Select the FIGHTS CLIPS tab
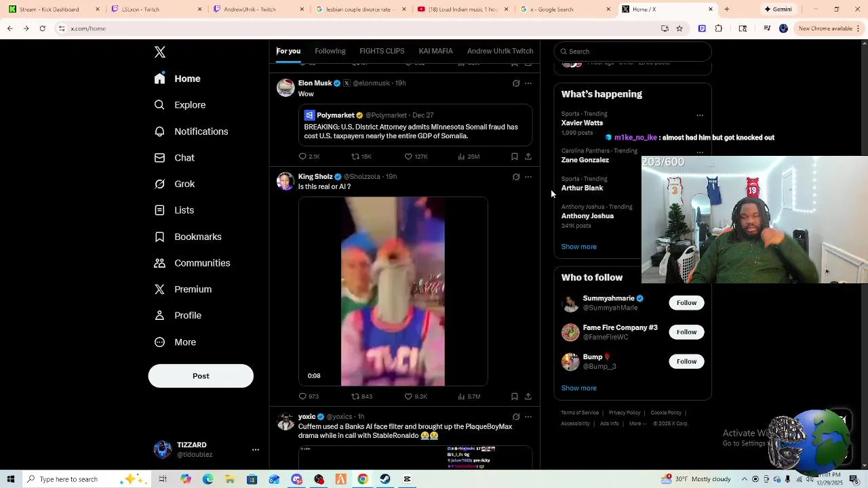Image resolution: width=868 pixels, height=488 pixels. coord(382,51)
